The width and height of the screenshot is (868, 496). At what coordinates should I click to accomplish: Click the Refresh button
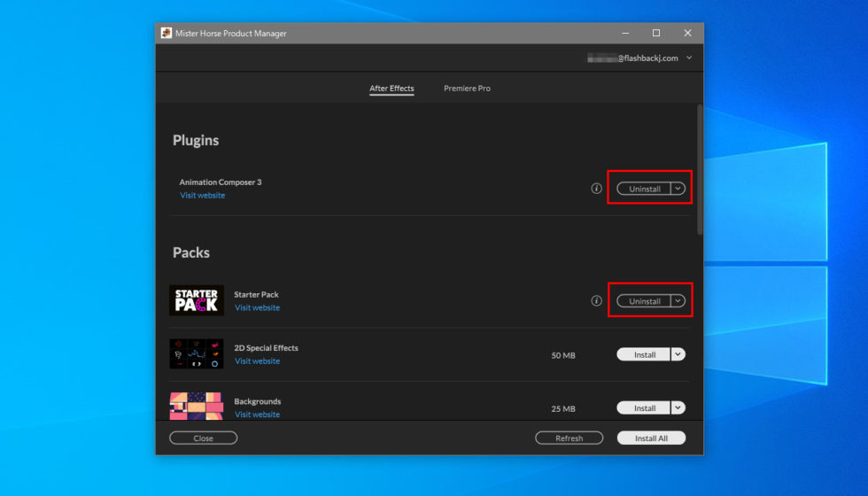point(569,438)
